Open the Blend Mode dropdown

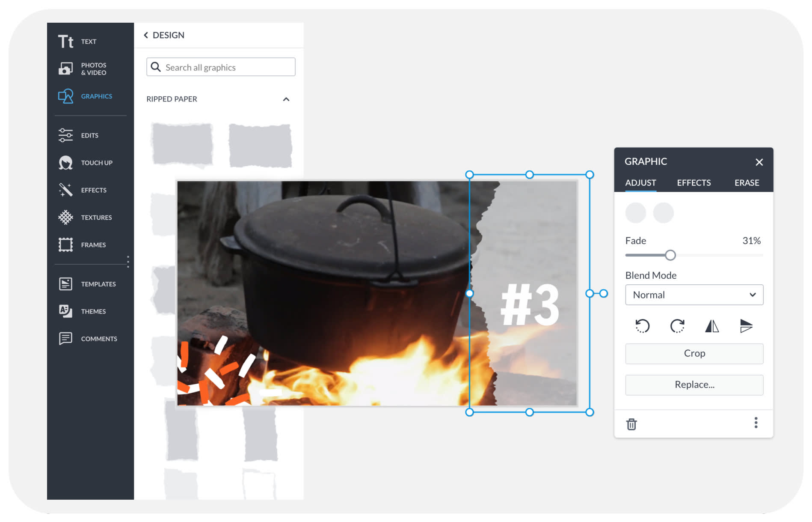click(x=694, y=295)
